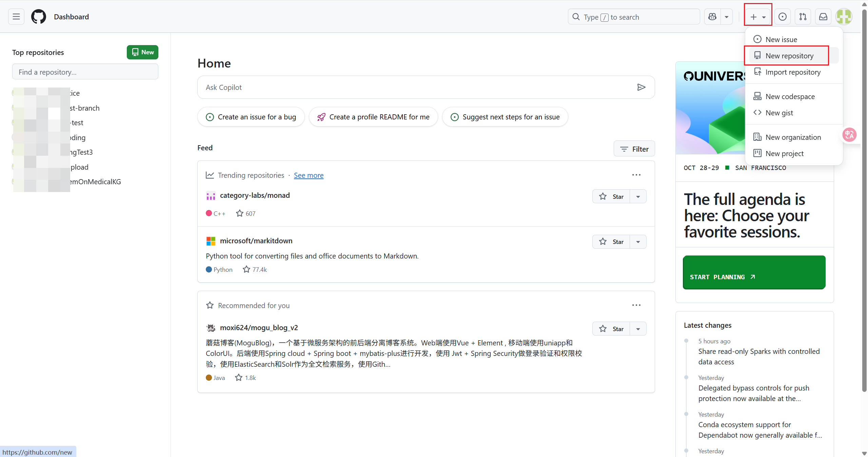Click the START PLANNING button
The height and width of the screenshot is (457, 868).
point(754,272)
